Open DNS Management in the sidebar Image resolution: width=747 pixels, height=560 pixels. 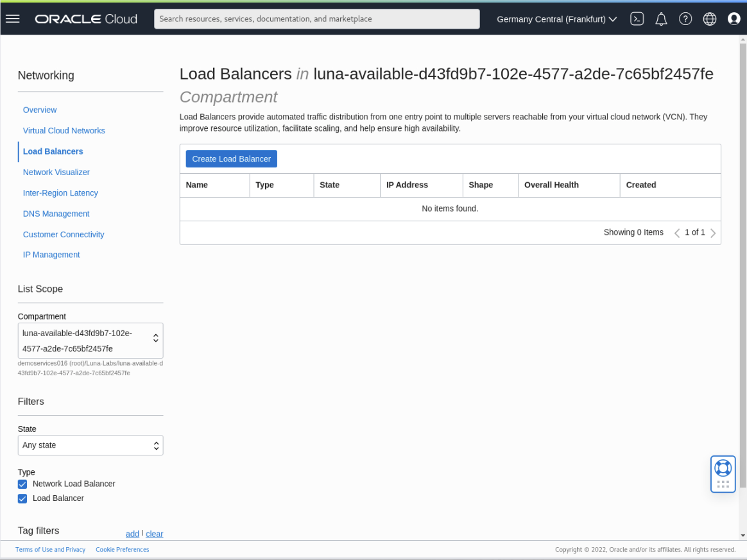tap(56, 213)
